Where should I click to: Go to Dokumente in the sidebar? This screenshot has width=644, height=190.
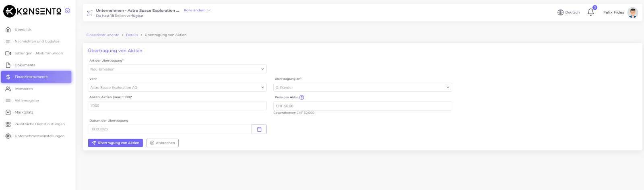[25, 65]
